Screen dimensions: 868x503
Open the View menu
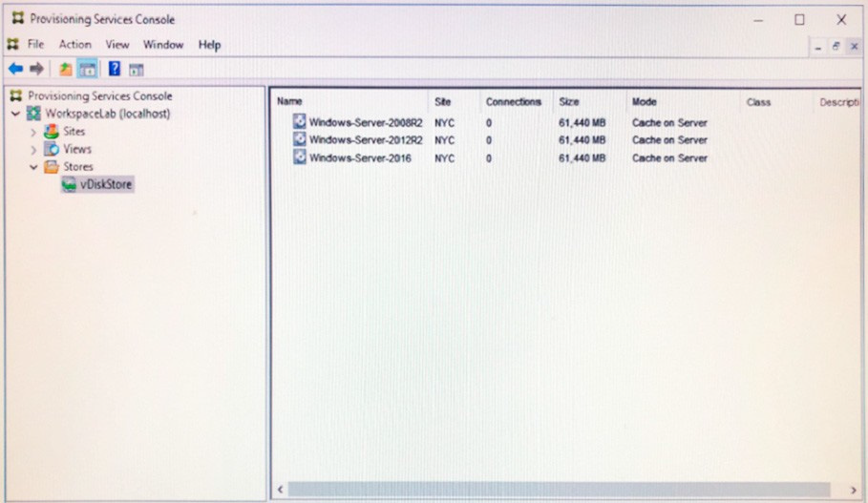tap(116, 44)
